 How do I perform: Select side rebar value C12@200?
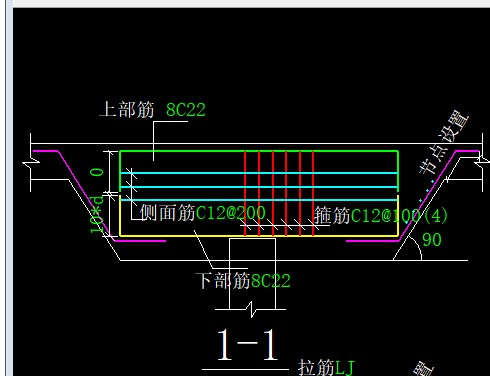231,213
